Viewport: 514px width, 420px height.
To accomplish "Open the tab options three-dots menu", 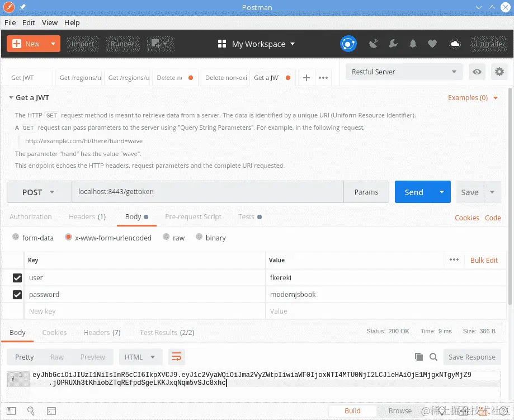I will pyautogui.click(x=323, y=78).
